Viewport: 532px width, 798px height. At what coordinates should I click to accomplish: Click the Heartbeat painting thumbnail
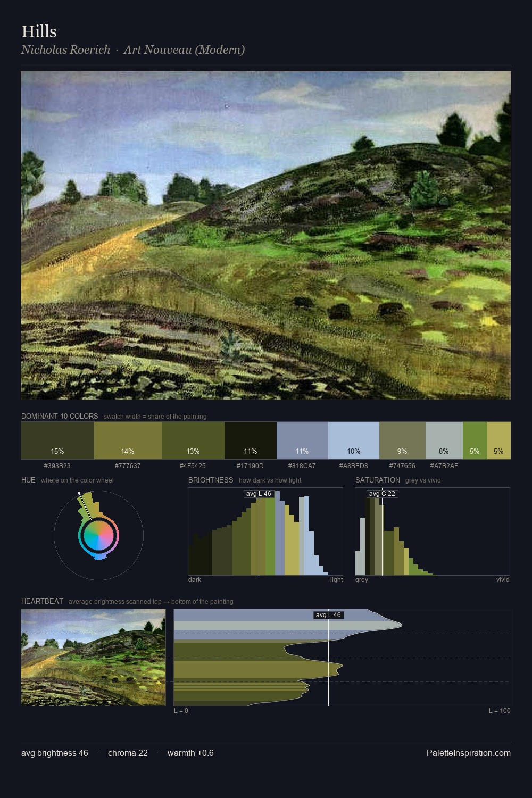click(x=93, y=658)
